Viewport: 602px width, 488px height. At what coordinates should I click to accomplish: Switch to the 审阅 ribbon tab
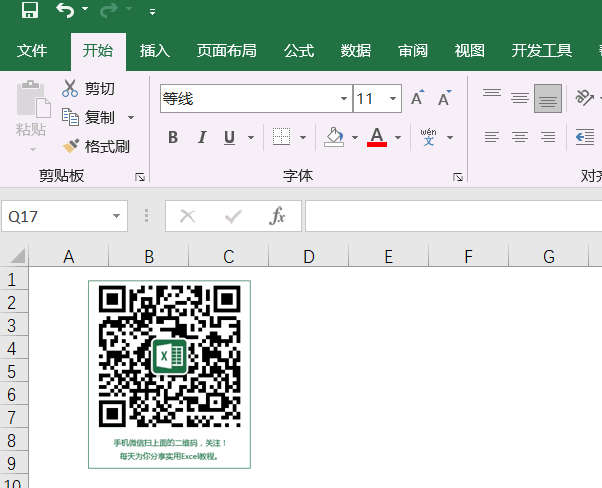tap(413, 51)
